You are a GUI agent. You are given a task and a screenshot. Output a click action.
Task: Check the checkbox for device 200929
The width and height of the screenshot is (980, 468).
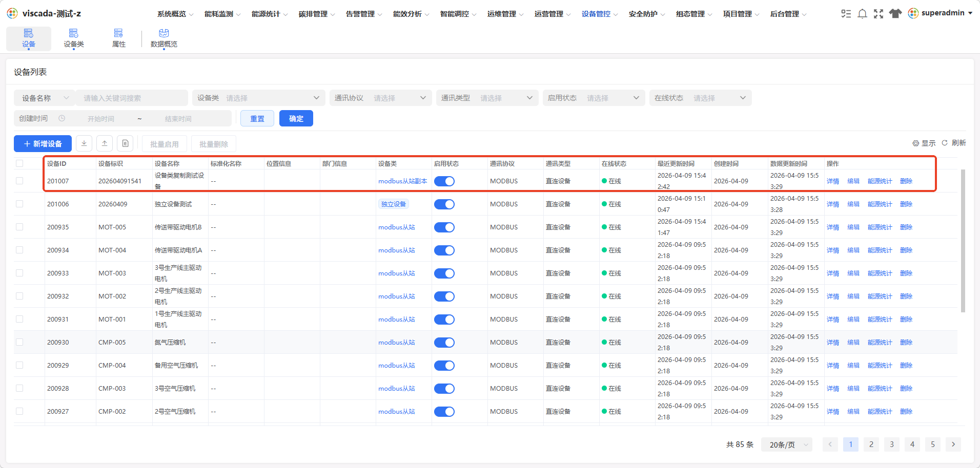pos(19,365)
